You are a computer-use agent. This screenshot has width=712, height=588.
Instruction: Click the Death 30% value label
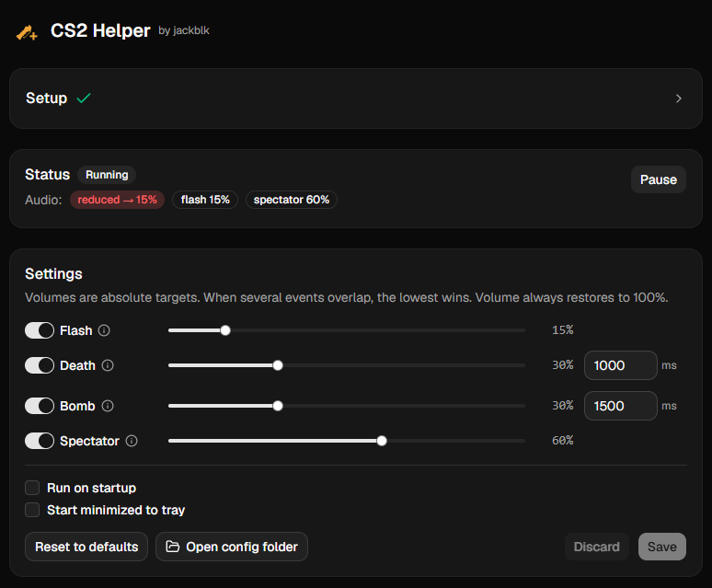(x=563, y=365)
